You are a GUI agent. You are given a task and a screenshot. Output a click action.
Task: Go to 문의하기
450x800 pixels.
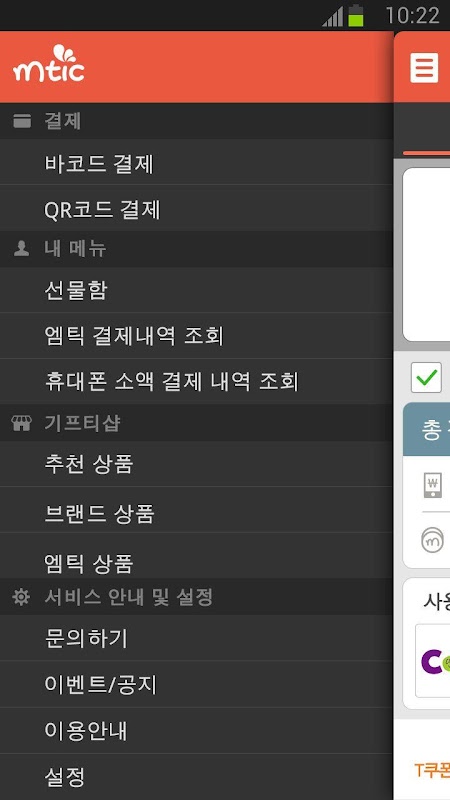196,638
